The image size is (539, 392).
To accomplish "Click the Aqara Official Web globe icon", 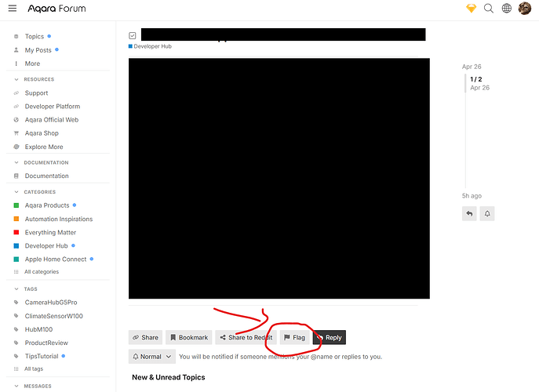I will tap(16, 120).
